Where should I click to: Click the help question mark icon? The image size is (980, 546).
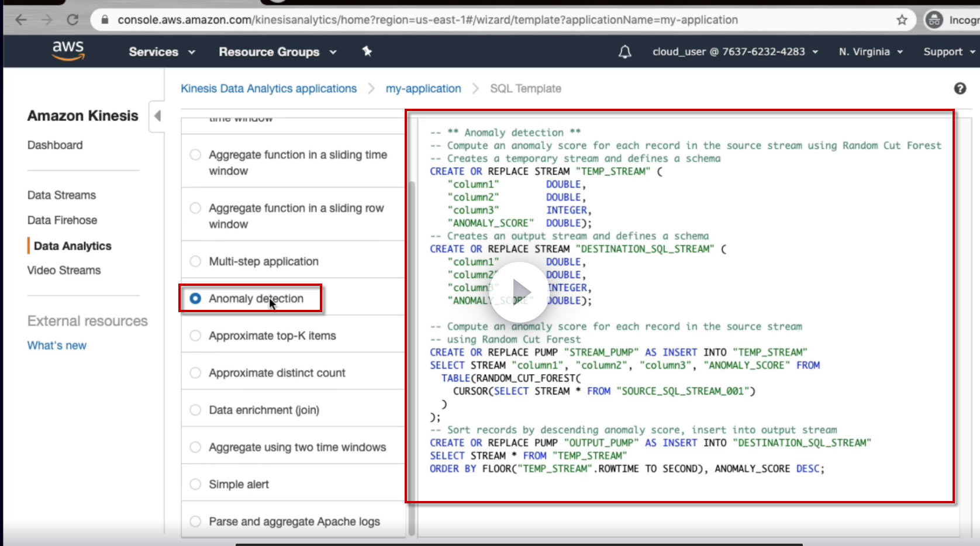click(x=960, y=88)
